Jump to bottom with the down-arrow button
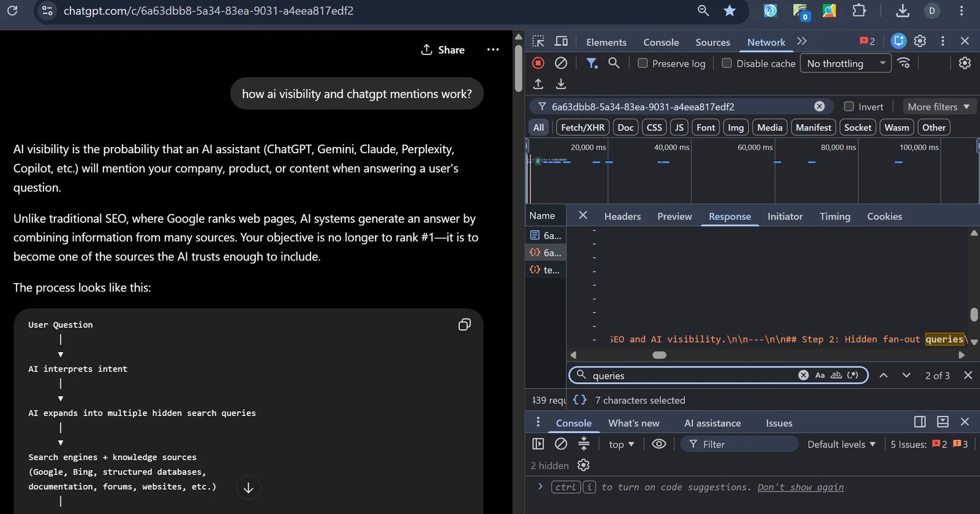This screenshot has width=980, height=514. pyautogui.click(x=248, y=488)
